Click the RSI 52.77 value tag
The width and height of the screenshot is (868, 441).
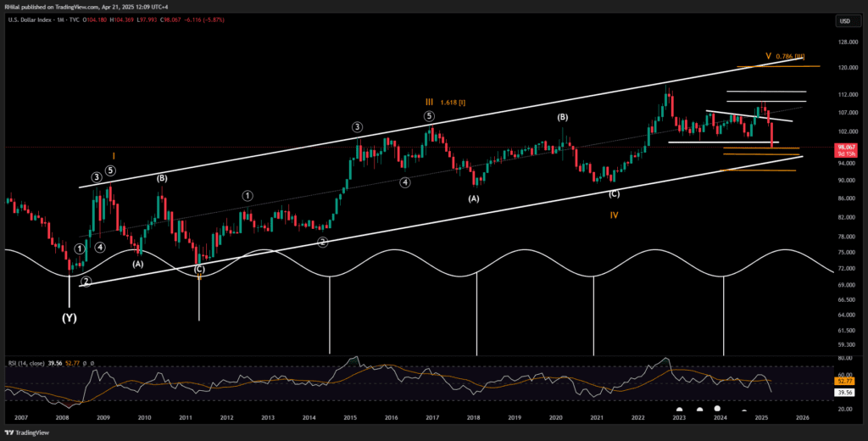coord(843,382)
